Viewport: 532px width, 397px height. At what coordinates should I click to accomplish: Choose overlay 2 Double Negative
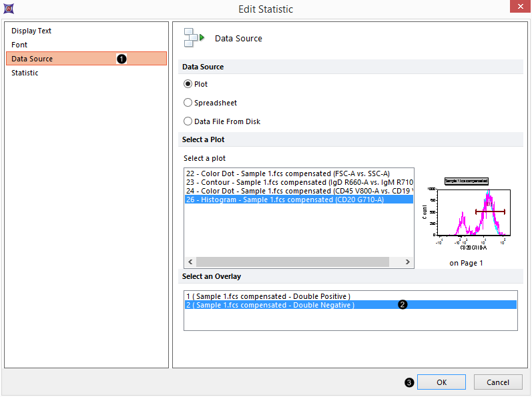[x=270, y=305]
